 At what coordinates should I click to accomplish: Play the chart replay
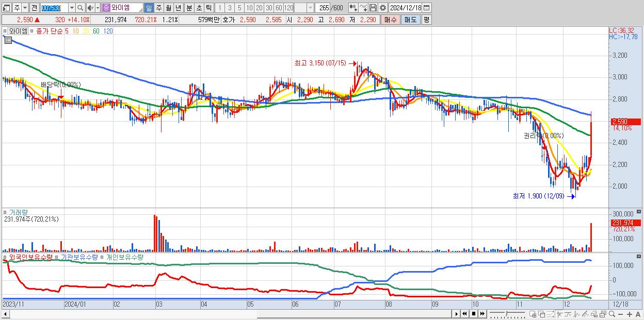click(x=457, y=314)
